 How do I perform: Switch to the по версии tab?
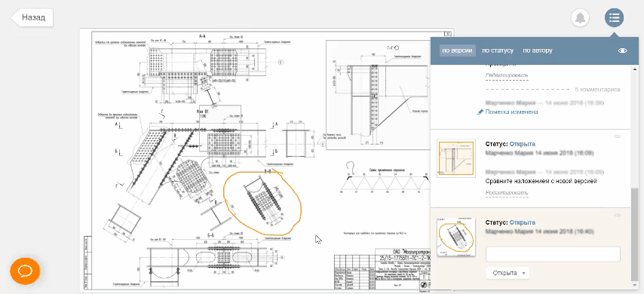click(457, 51)
